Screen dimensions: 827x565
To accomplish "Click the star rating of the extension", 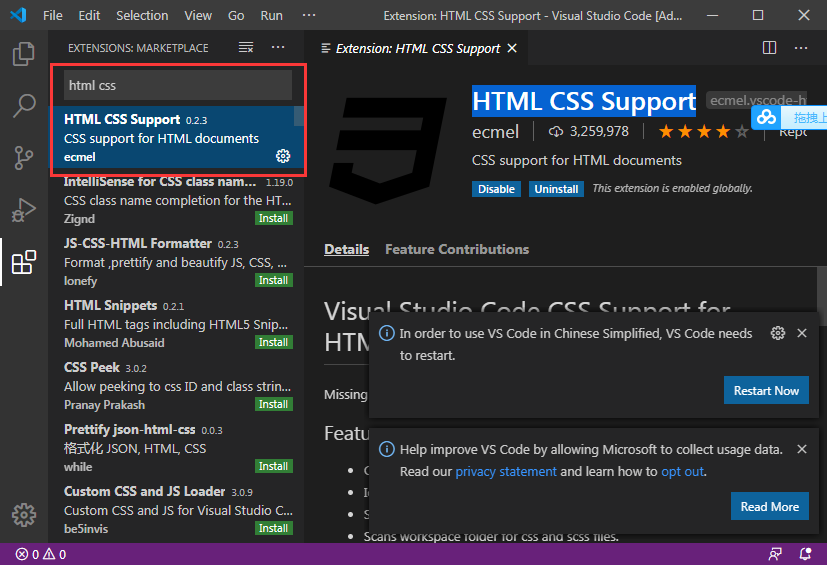I will (x=704, y=131).
